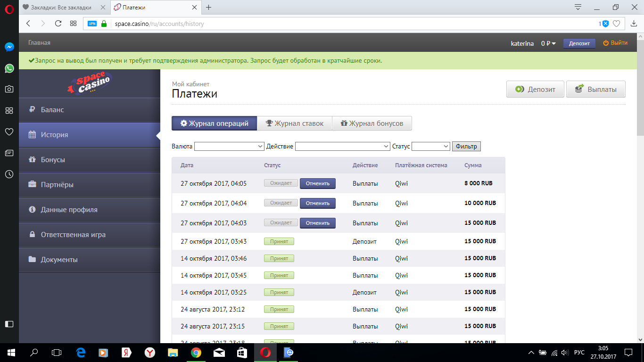
Task: Open Facebook Messenger in Opera sidebar
Action: [x=9, y=47]
